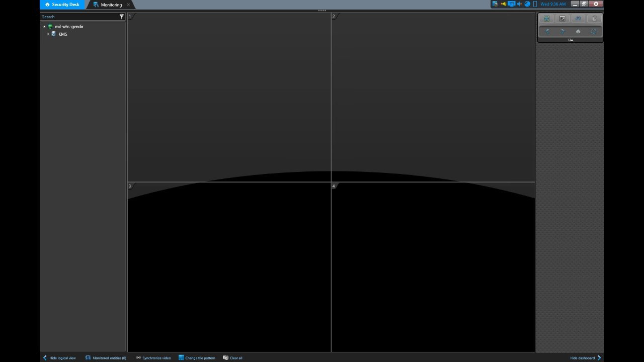Click the yellow alarm horn tray icon
Viewport: 644px width, 362px height.
503,4
